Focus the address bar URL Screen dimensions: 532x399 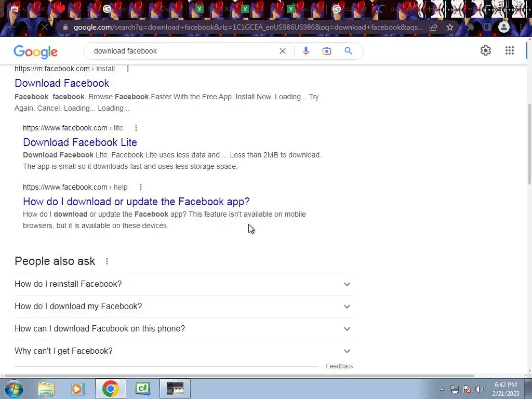[x=248, y=27]
